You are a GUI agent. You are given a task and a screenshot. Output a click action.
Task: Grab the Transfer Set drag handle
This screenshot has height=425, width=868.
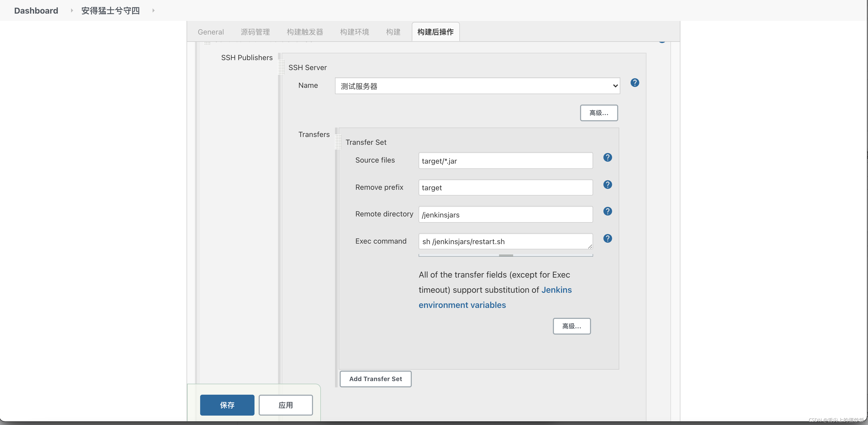(338, 142)
